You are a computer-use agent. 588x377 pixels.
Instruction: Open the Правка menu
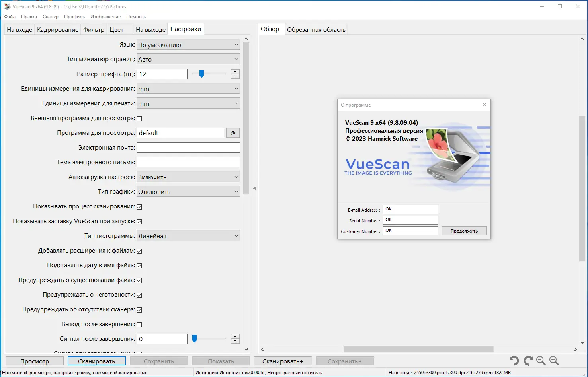(x=29, y=17)
